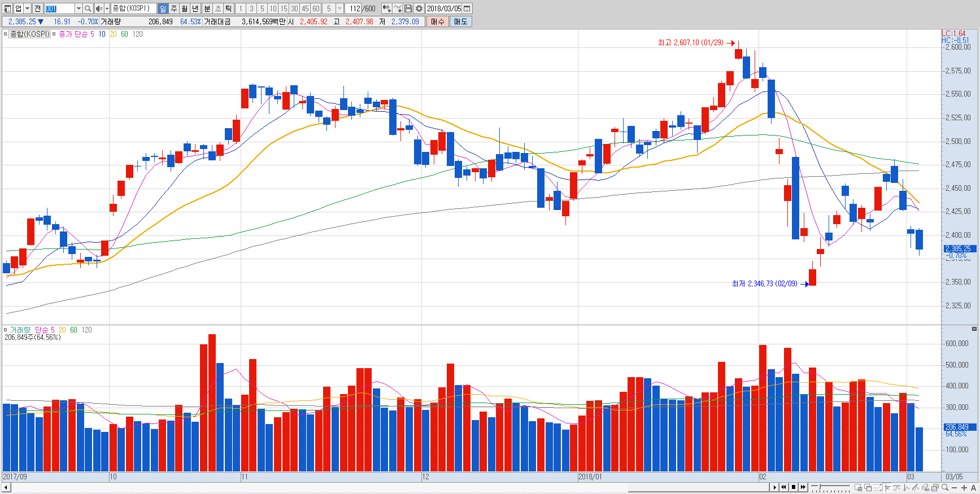The height and width of the screenshot is (494, 980).
Task: Click the speaker sound icon
Action: tap(99, 8)
